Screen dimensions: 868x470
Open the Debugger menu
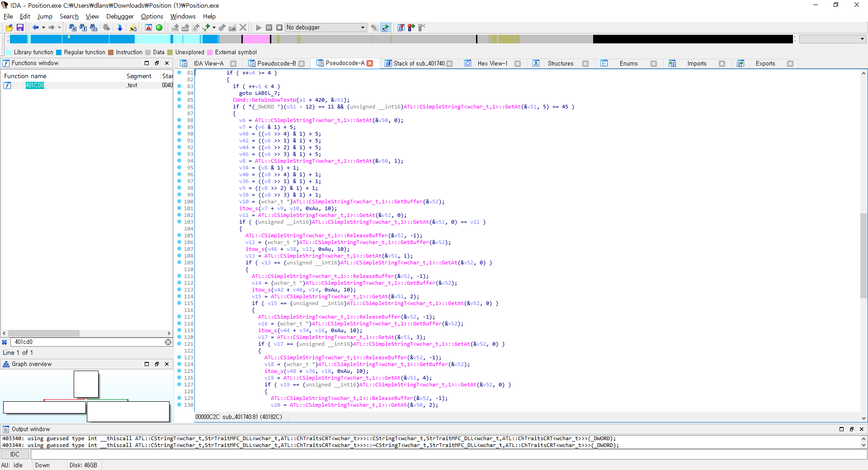(x=120, y=16)
